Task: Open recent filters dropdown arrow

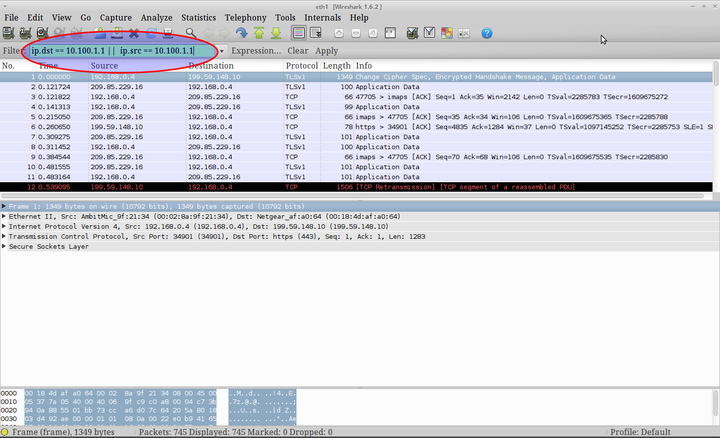Action: (222, 51)
